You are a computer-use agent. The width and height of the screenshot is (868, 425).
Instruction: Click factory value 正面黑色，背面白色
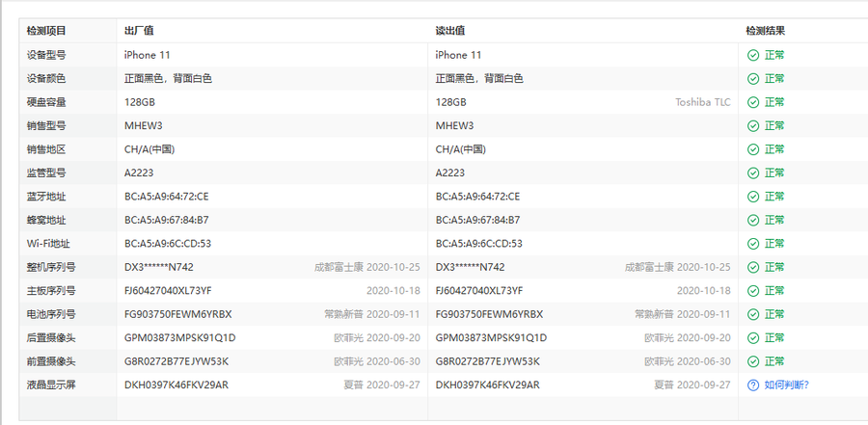168,79
